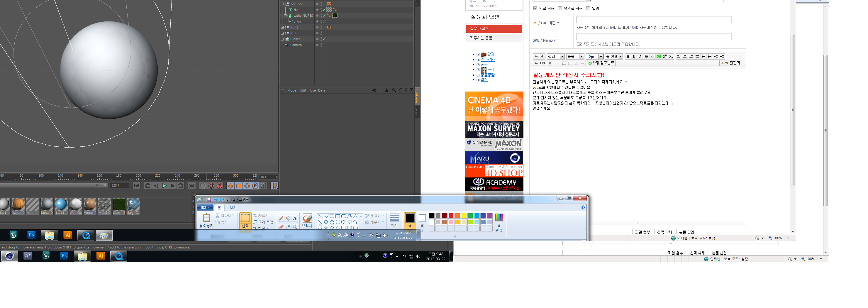The width and height of the screenshot is (868, 308).
Task: Toggle visibility dot of Cloner object
Action: (317, 39)
